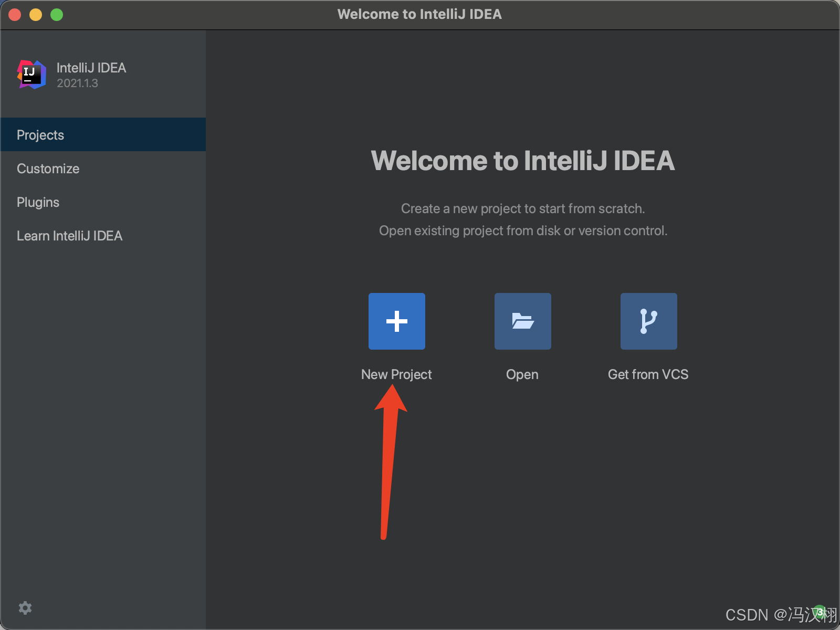Click the window title Welcome to IntelliJ IDEA
The width and height of the screenshot is (840, 630).
[x=419, y=14]
